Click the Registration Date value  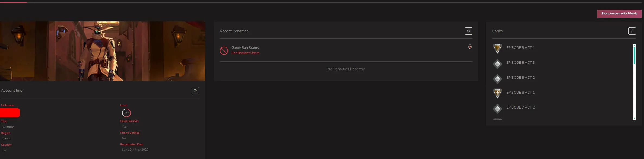(x=135, y=150)
